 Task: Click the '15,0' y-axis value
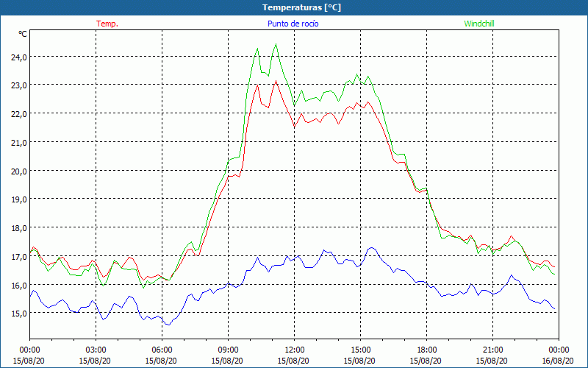coord(20,314)
